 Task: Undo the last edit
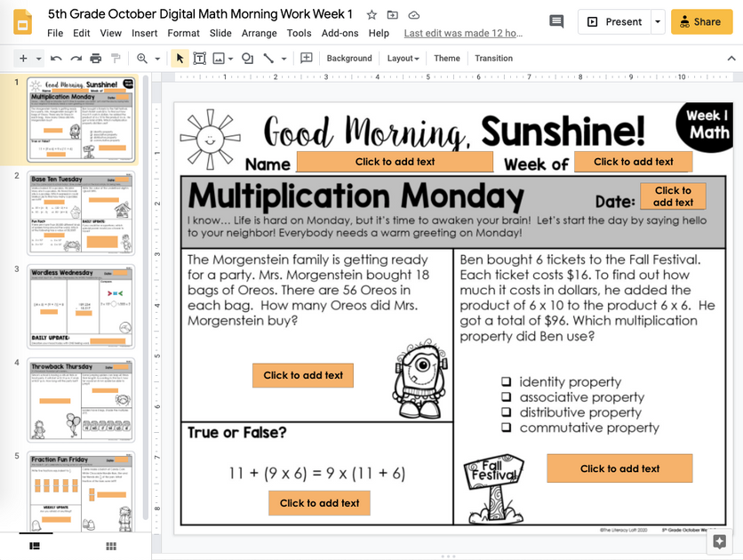point(55,59)
